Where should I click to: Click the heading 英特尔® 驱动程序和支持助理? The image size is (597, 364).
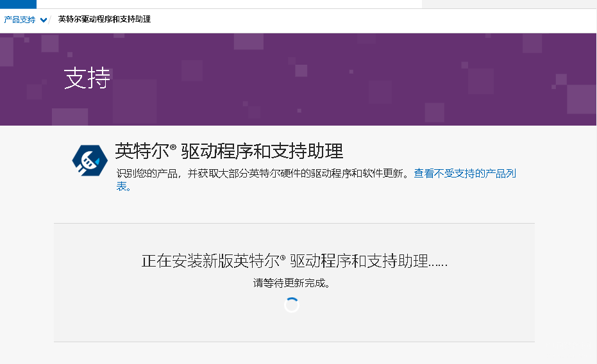[229, 151]
